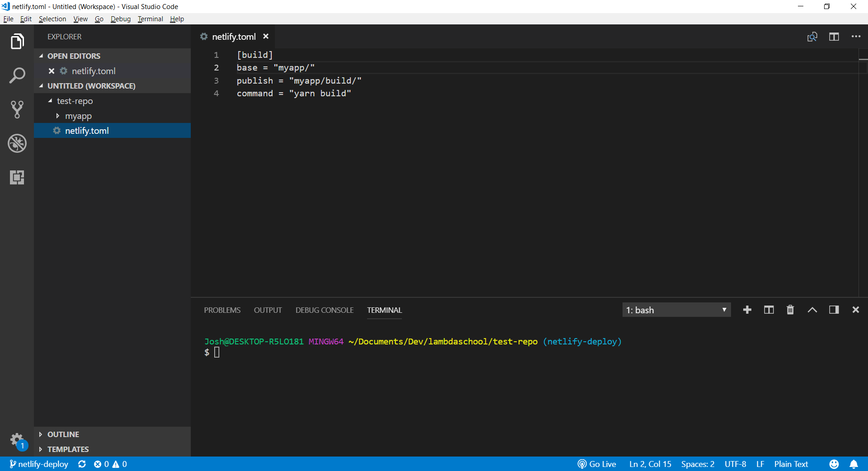Toggle the panel position to the side
Viewport: 868px width, 471px height.
tap(834, 310)
